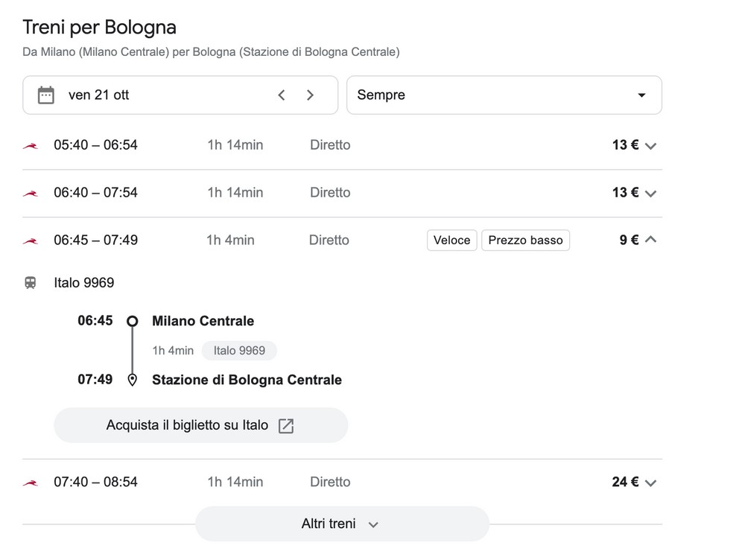Screen dimensions: 745x560
Task: Collapse the 06:45 – 07:49 train details
Action: coord(650,239)
